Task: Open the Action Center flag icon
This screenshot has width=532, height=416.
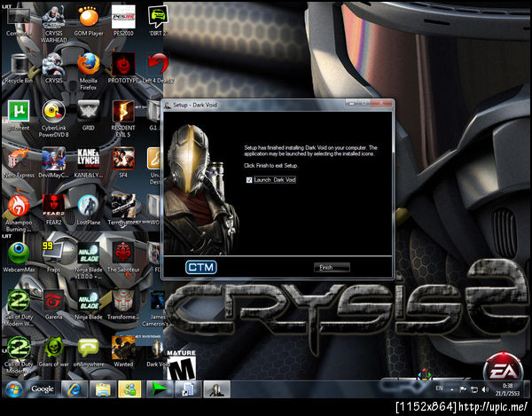Action: coord(463,389)
